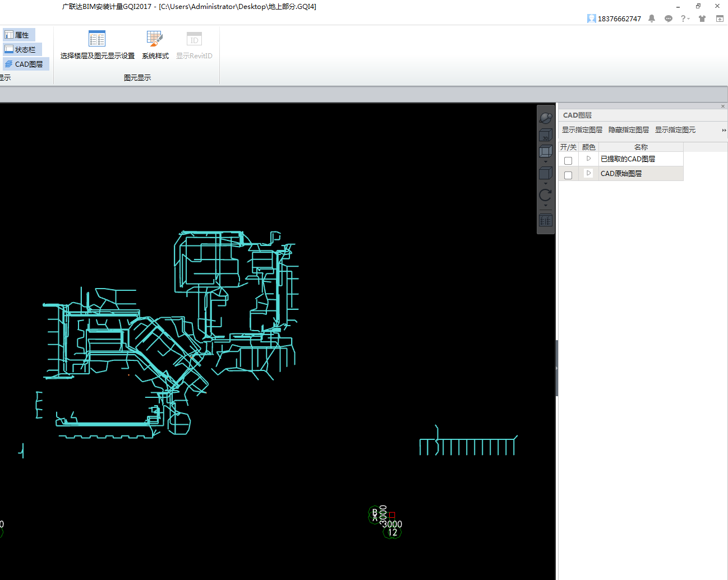Click the wireframe cube display icon
728x580 pixels.
point(546,151)
